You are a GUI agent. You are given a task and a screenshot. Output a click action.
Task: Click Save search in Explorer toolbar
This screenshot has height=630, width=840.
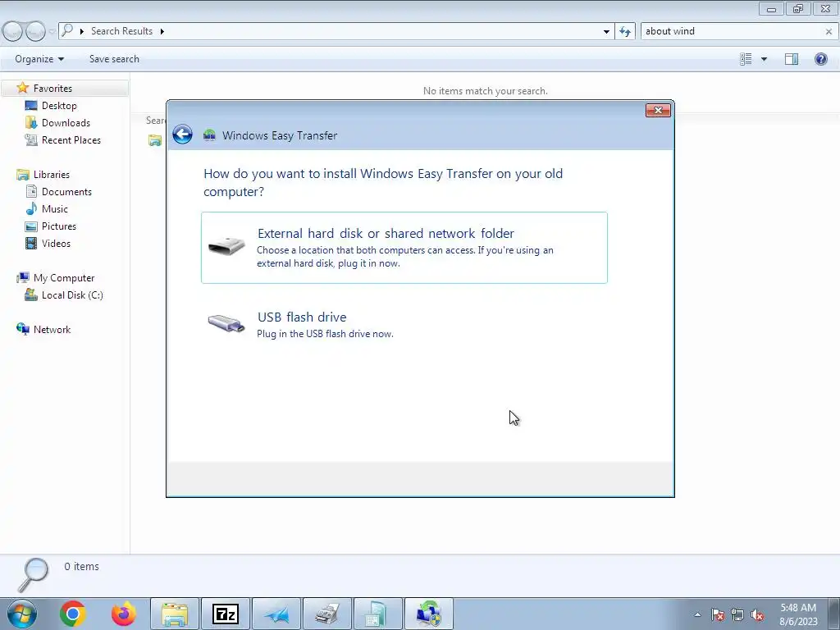coord(114,59)
